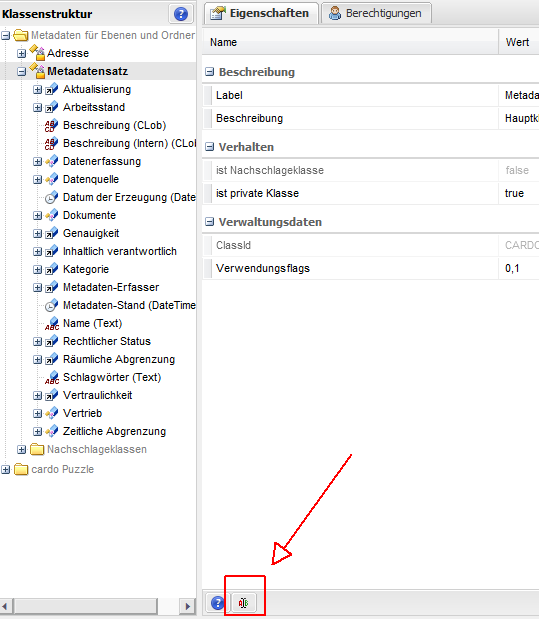Collapse the Metadatensatz tree node
This screenshot has width=539, height=619.
coord(22,71)
